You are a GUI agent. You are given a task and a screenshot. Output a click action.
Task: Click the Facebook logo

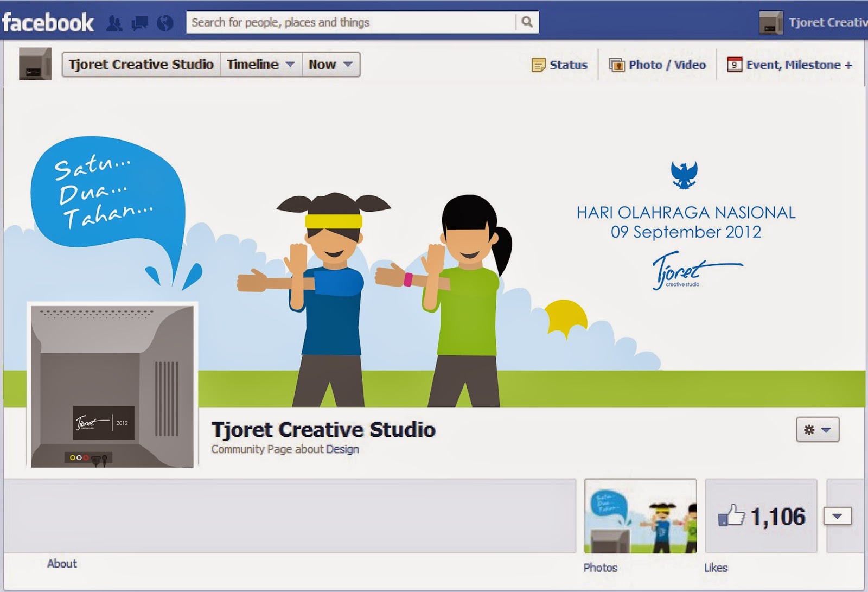point(48,23)
